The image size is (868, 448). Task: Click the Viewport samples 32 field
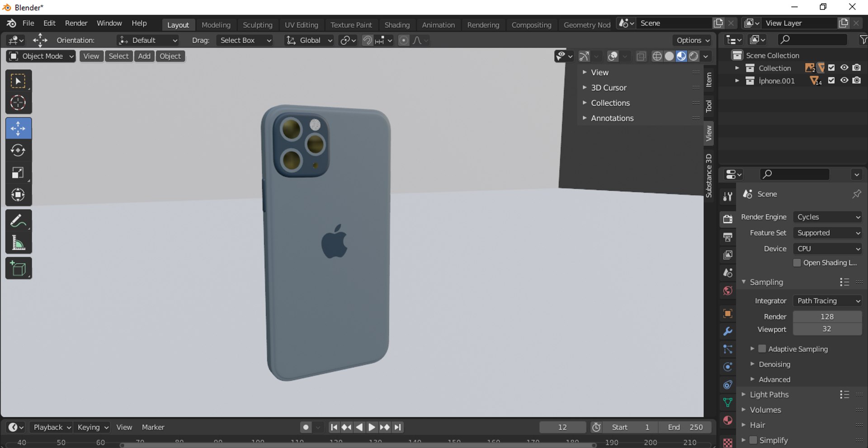[827, 329]
